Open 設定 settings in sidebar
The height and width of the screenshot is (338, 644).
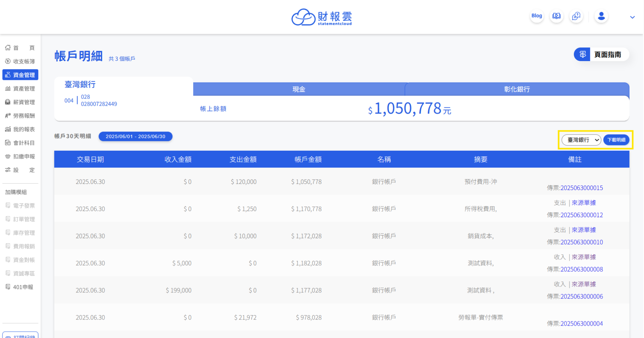coord(20,170)
